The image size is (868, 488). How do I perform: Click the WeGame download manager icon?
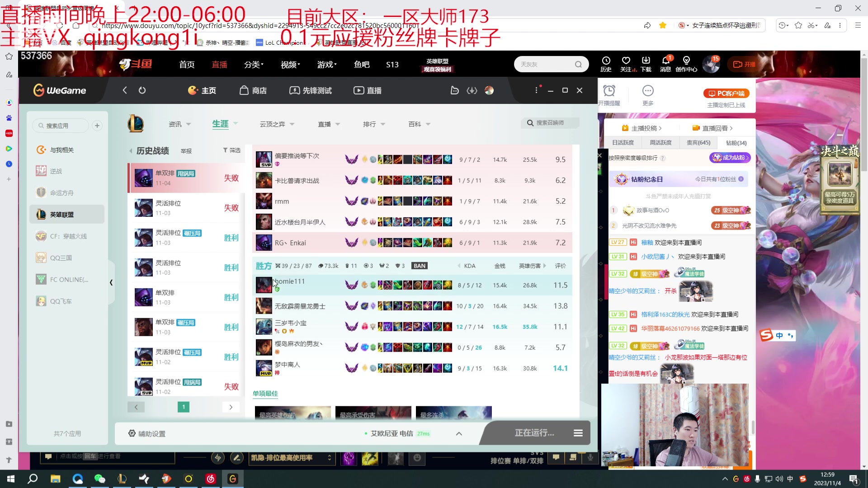tap(472, 90)
